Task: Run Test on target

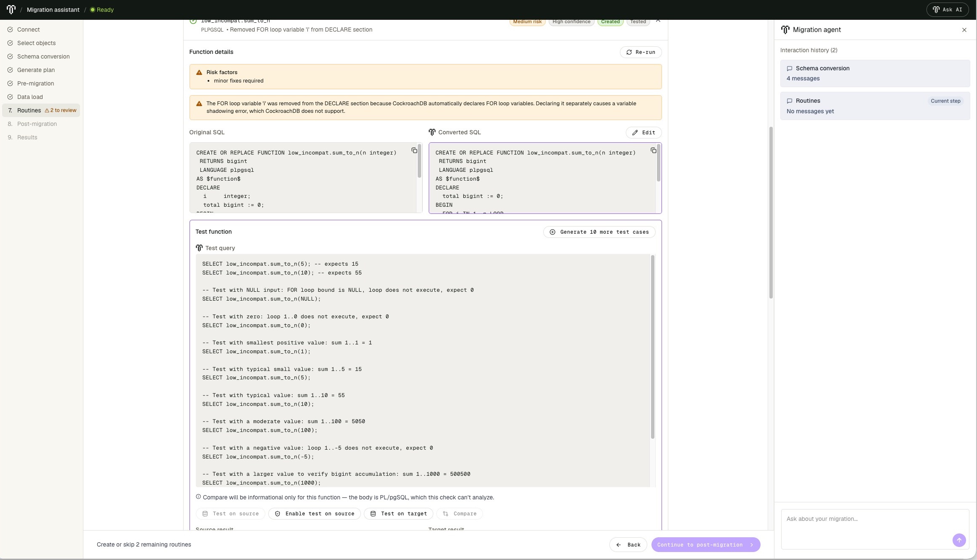Action: (399, 514)
